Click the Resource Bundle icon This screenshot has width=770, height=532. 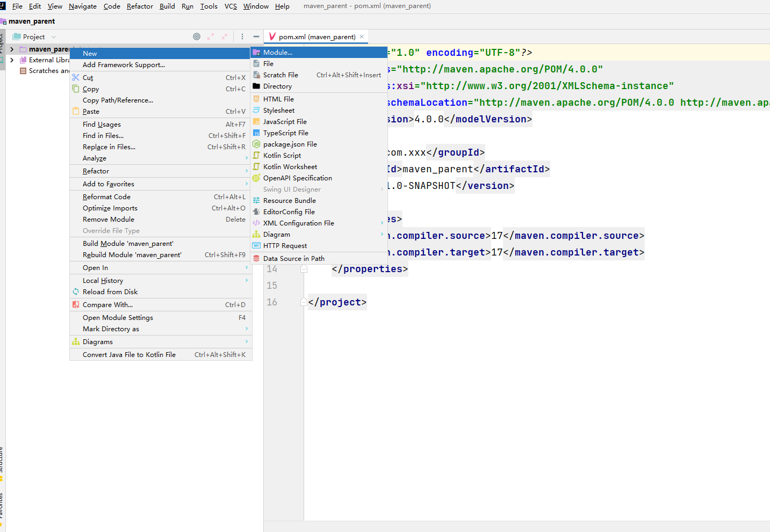(x=256, y=201)
